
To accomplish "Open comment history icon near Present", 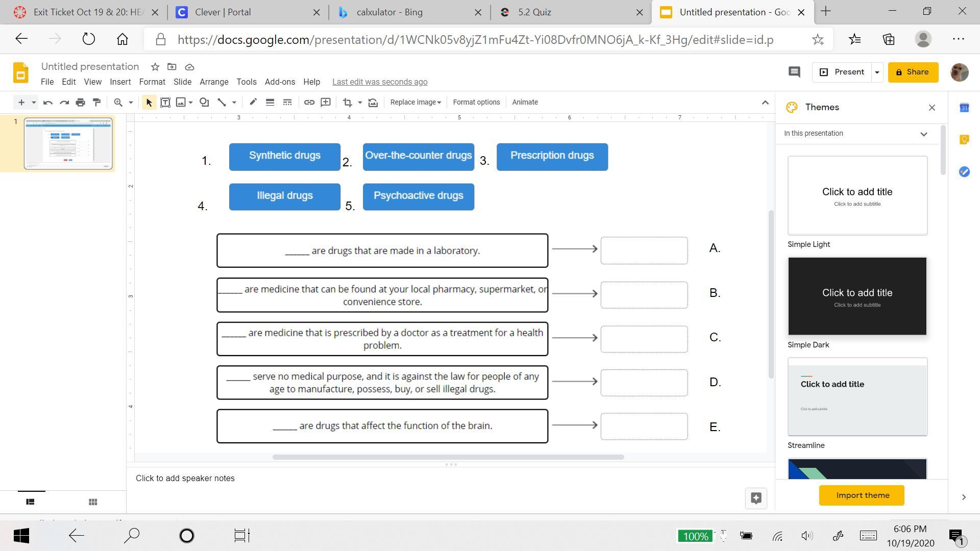I will tap(794, 72).
